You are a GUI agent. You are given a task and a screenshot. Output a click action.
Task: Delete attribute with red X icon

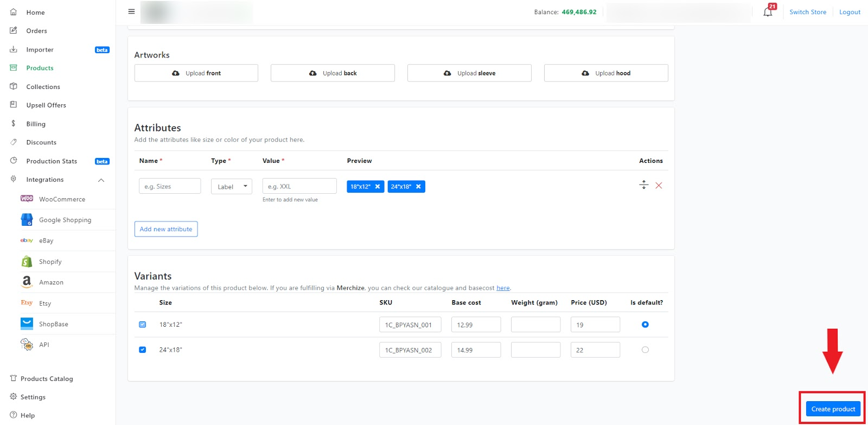coord(659,186)
